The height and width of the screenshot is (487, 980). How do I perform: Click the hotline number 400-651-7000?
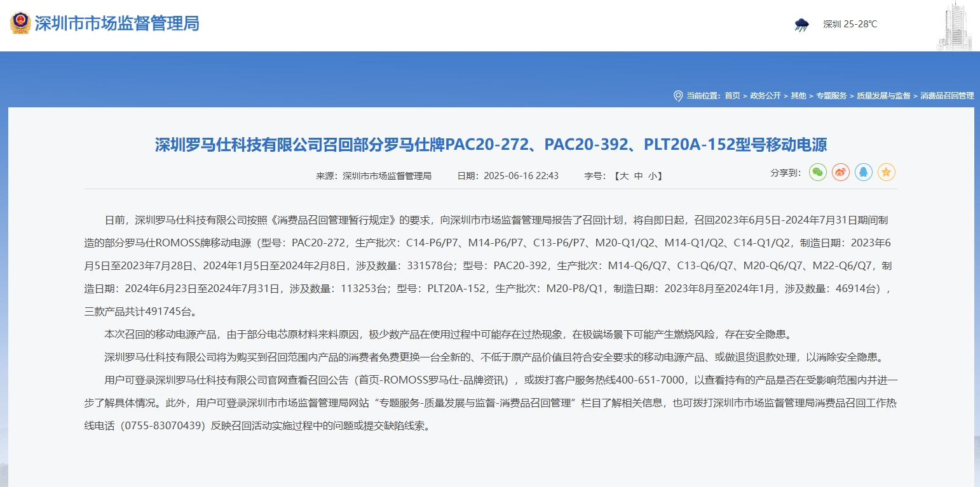(x=650, y=380)
